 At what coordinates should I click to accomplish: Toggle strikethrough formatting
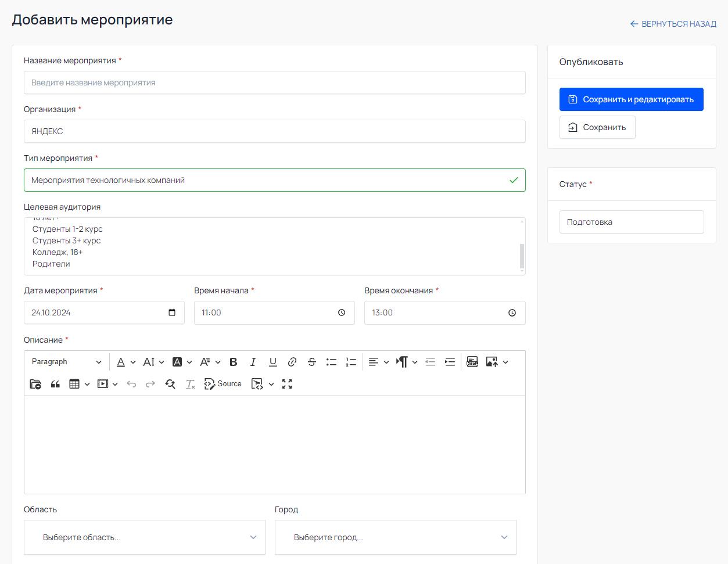(312, 362)
